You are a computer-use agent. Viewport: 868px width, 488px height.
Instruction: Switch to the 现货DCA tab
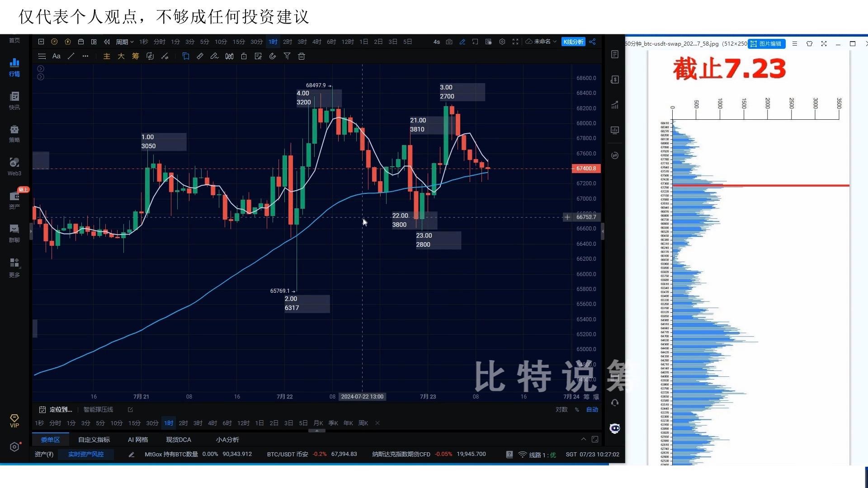179,439
